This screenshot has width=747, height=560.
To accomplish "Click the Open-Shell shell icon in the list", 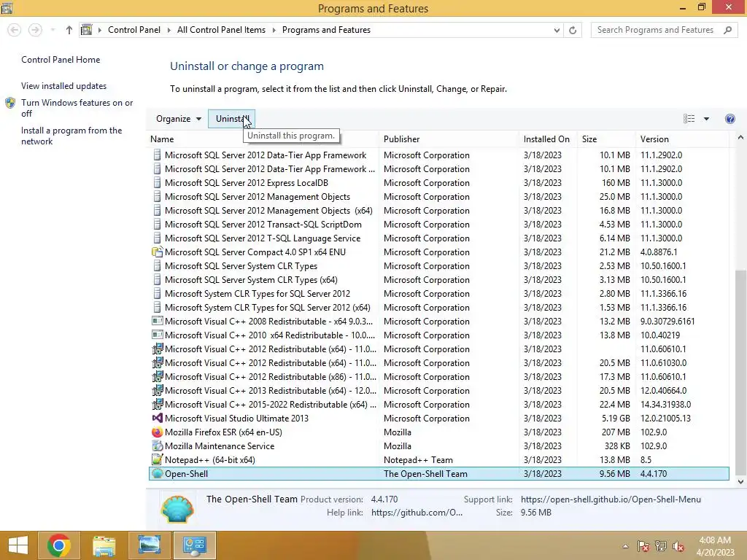I will click(x=157, y=474).
